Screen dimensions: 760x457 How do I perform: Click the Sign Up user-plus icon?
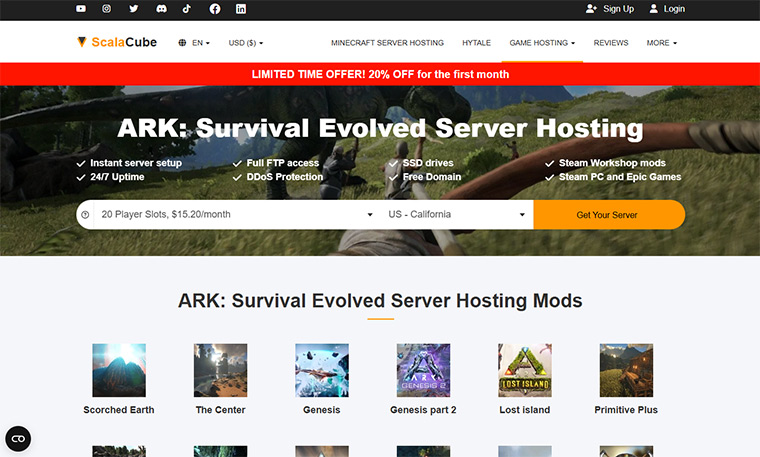(591, 9)
